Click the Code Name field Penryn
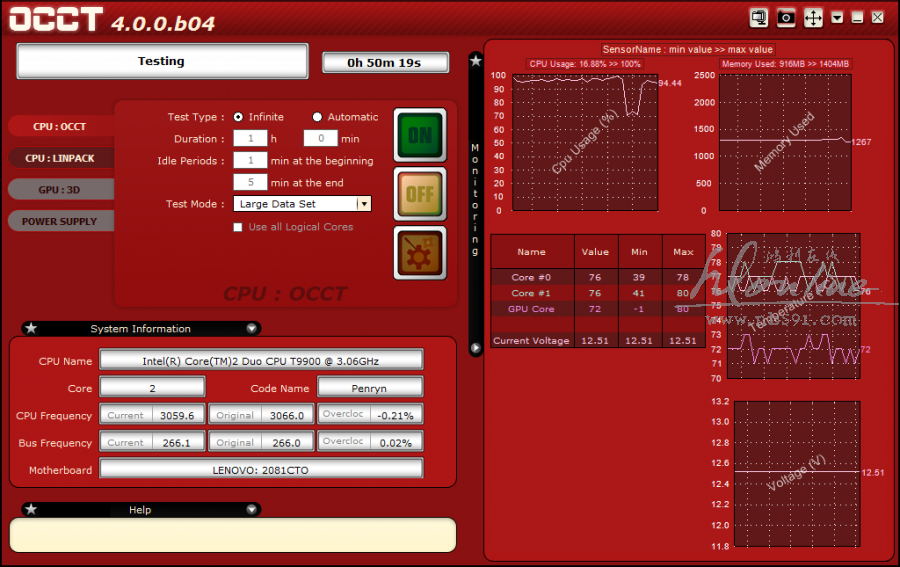This screenshot has height=567, width=900. pos(370,388)
